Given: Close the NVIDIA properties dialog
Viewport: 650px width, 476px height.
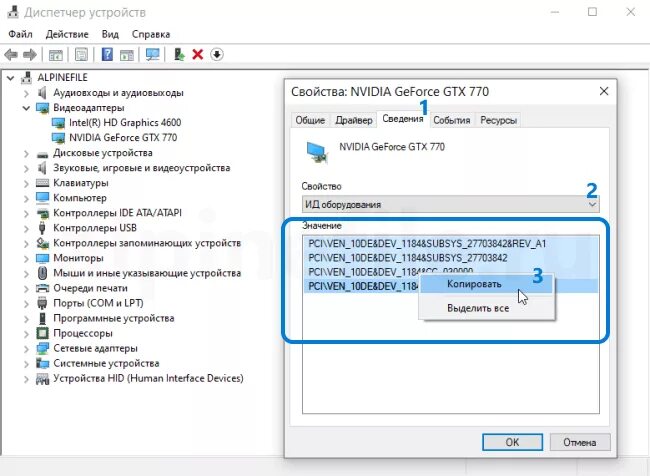Looking at the screenshot, I should click(604, 91).
